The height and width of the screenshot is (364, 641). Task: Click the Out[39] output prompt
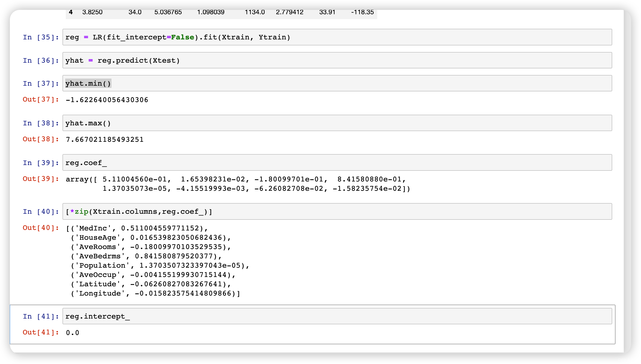(x=41, y=179)
